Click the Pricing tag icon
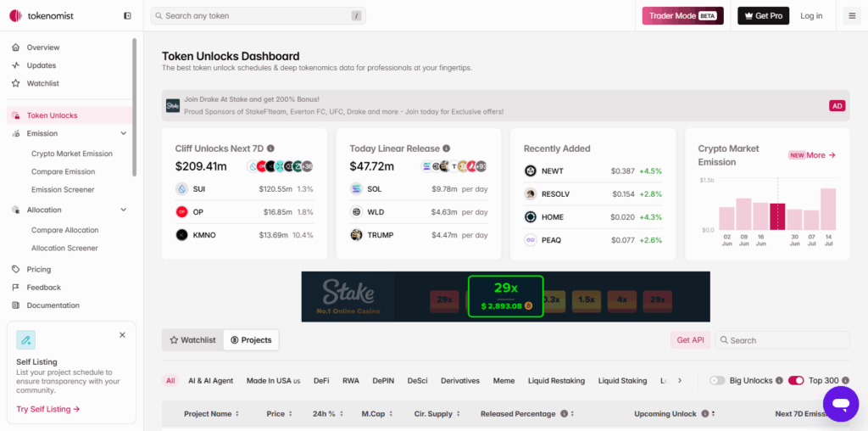Viewport: 868px width, 431px height. (15, 269)
